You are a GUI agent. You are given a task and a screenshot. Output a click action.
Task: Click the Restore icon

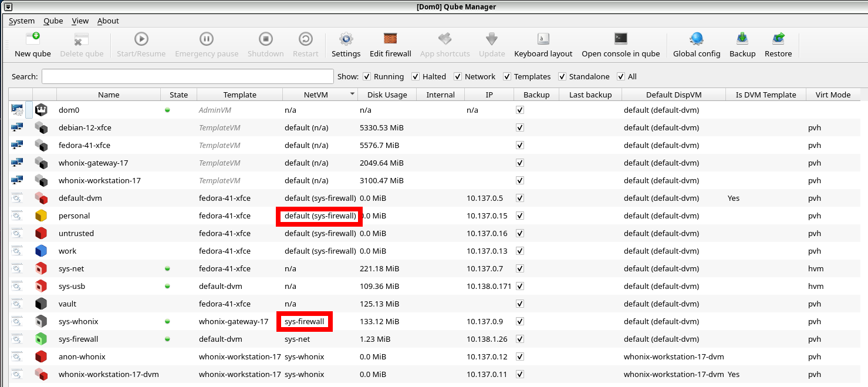point(778,39)
